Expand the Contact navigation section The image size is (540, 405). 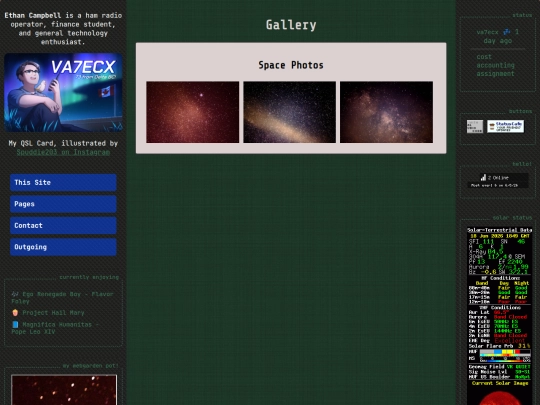tap(63, 226)
